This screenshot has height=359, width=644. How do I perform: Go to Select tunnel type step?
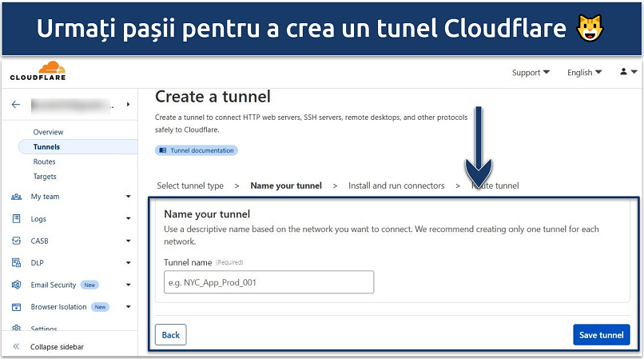point(190,185)
